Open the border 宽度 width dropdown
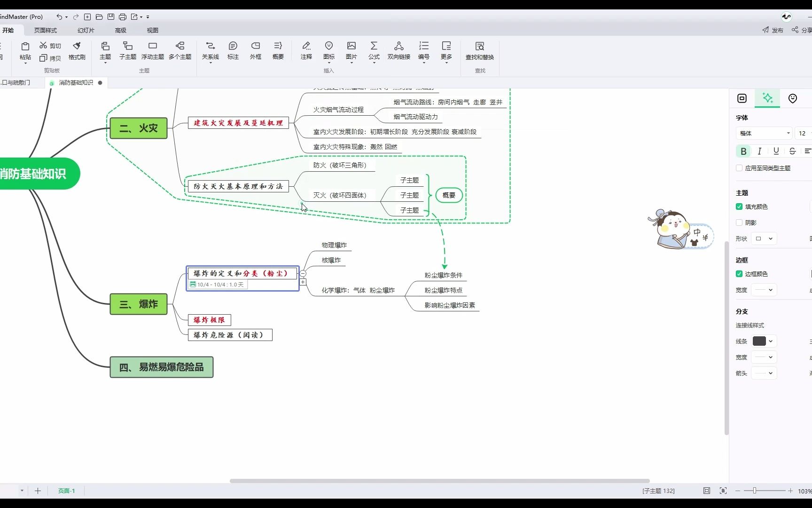 click(x=764, y=290)
